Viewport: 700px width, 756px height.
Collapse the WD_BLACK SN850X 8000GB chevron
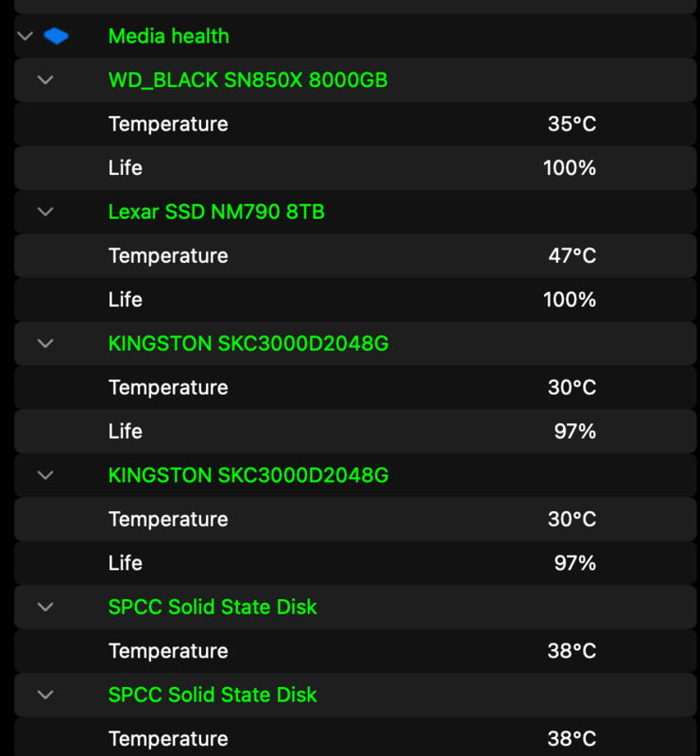coord(45,80)
